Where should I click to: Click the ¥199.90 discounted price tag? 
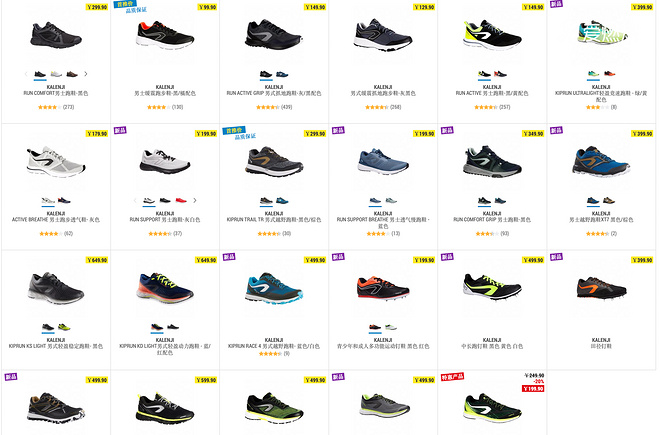(x=533, y=388)
